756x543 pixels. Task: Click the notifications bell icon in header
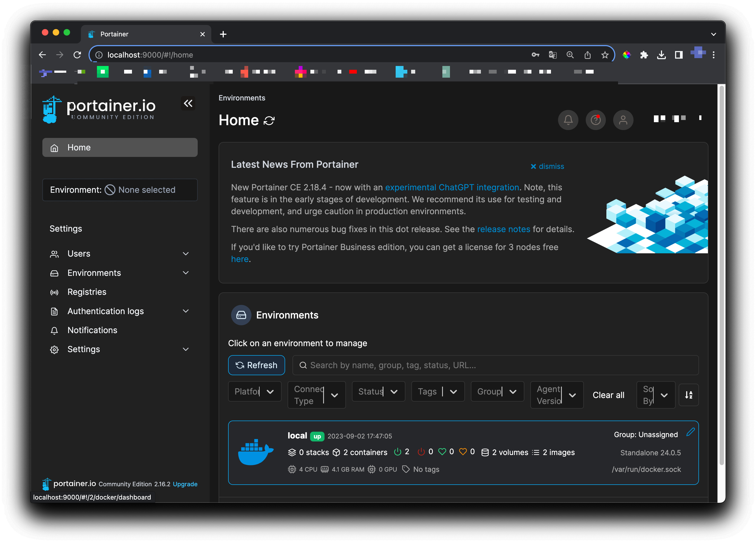568,120
